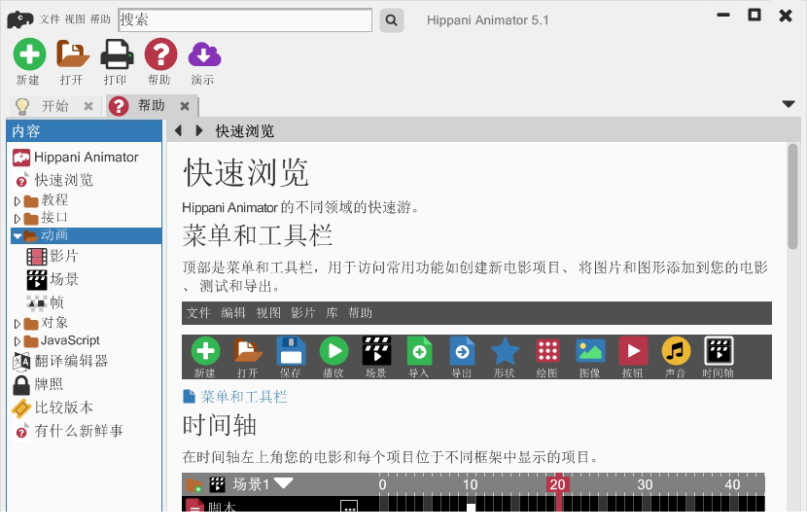Screen dimensions: 807x532
Task: Go forward with the right arrow
Action: [x=199, y=130]
